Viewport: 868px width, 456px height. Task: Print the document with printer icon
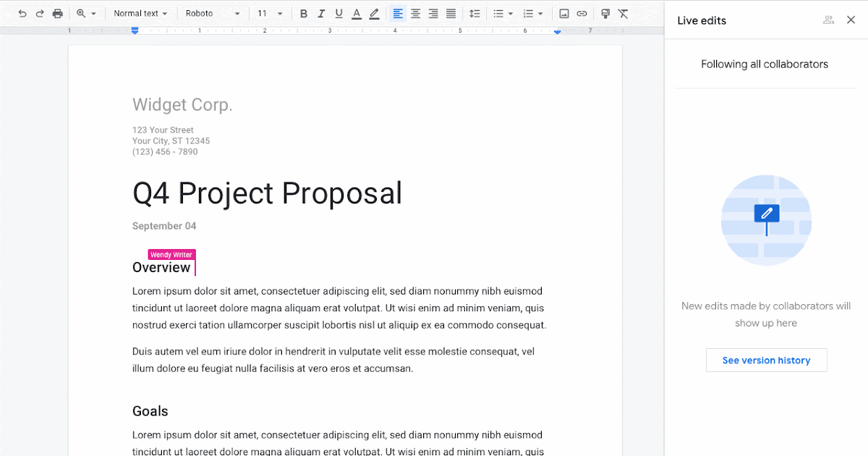coord(58,14)
